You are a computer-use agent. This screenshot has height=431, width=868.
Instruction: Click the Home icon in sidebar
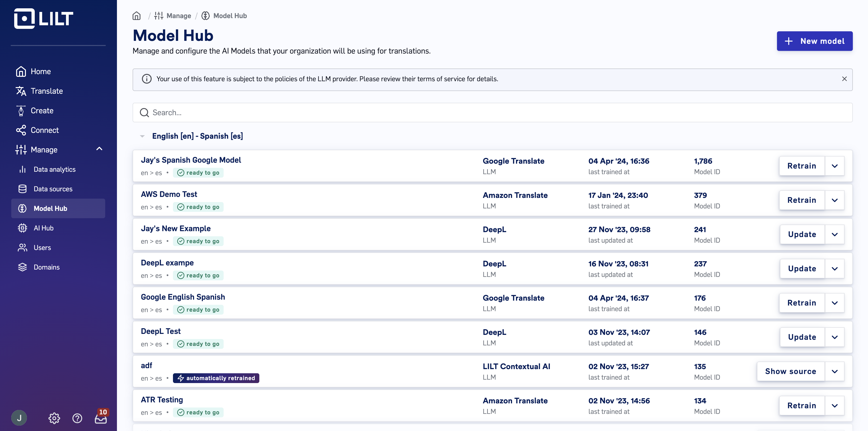point(21,71)
